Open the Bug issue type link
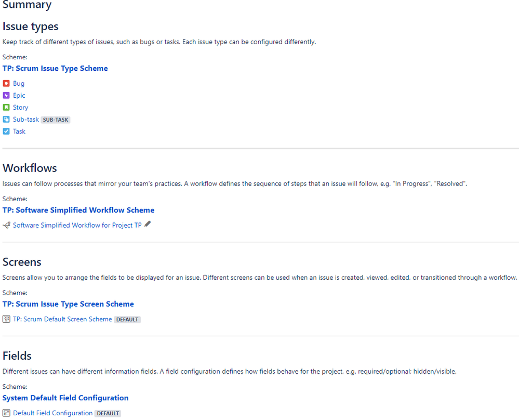This screenshot has width=519, height=420. 19,84
